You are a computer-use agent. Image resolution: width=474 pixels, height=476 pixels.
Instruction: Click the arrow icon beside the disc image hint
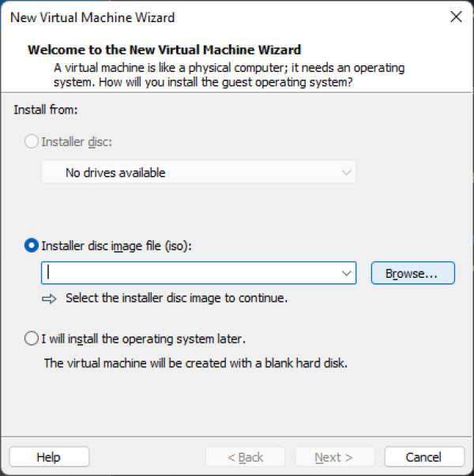point(50,298)
